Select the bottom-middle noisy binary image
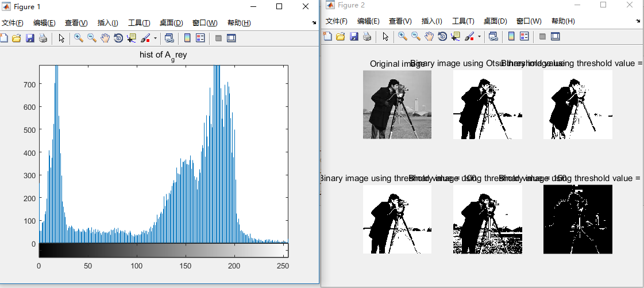This screenshot has height=288, width=644. click(488, 219)
